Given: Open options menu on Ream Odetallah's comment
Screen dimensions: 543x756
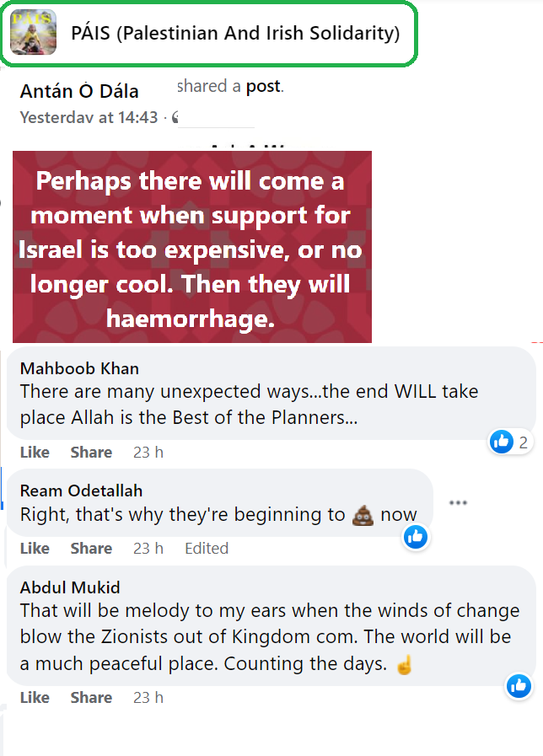Looking at the screenshot, I should [x=458, y=503].
